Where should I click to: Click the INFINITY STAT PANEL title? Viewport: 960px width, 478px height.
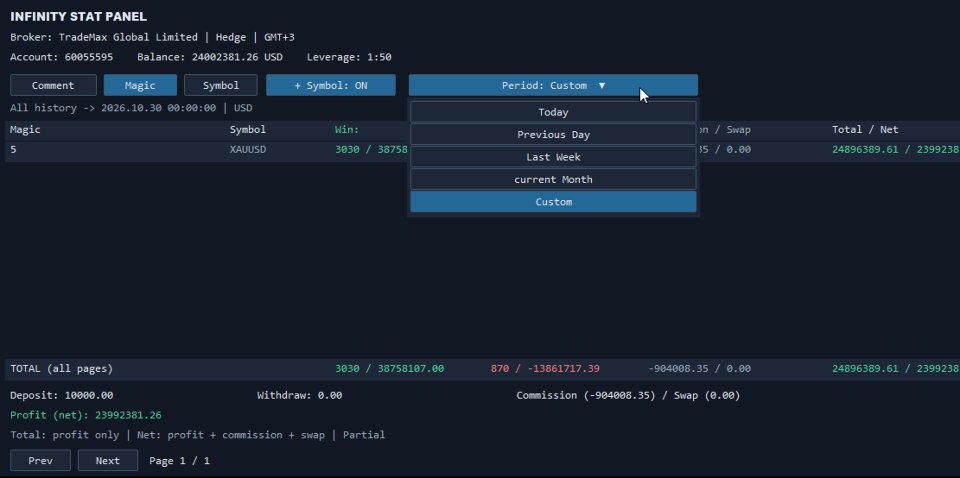pyautogui.click(x=78, y=17)
